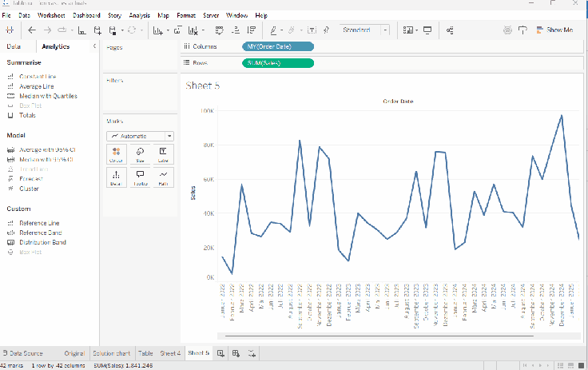Open the Analysis menu
The image size is (588, 370).
tap(139, 15)
